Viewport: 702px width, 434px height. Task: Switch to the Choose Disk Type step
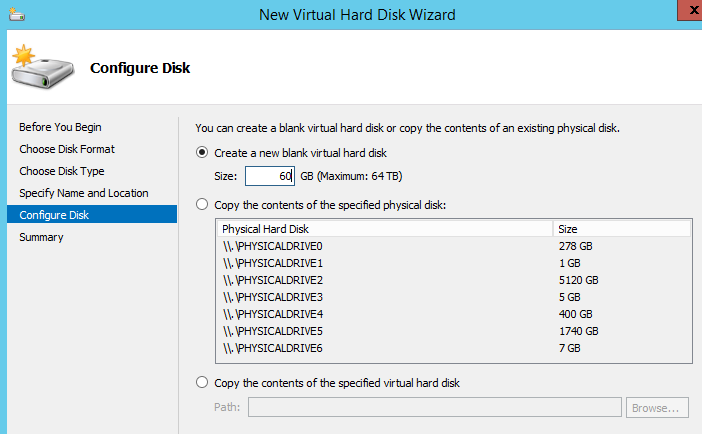(61, 171)
